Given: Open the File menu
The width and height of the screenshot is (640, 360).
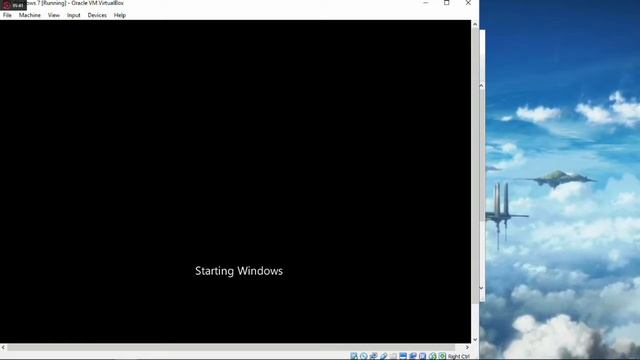Looking at the screenshot, I should click(x=7, y=15).
